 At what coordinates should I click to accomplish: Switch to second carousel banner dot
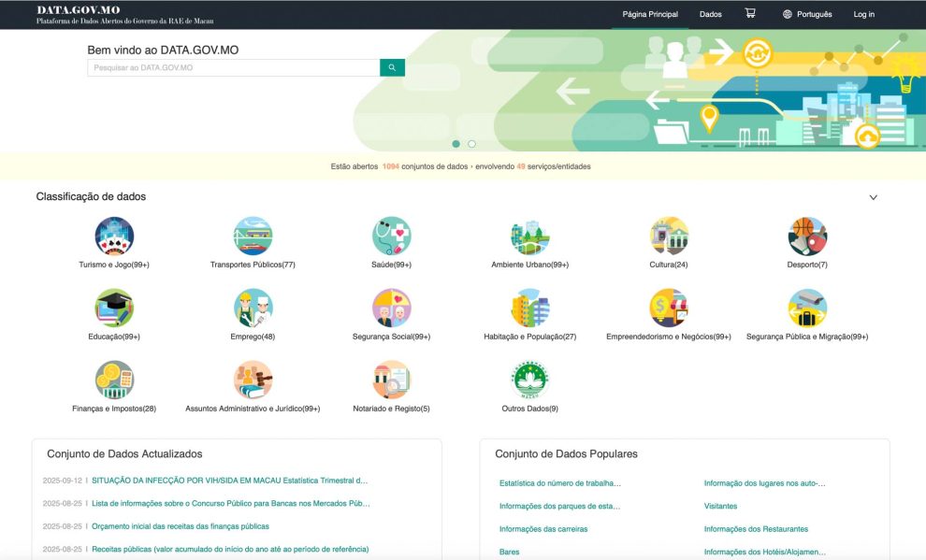tap(471, 144)
